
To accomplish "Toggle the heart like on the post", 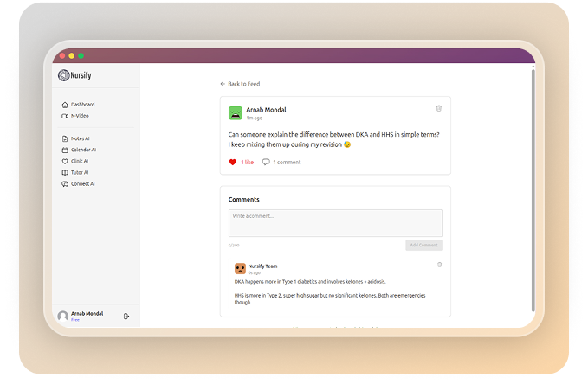I will coord(233,162).
